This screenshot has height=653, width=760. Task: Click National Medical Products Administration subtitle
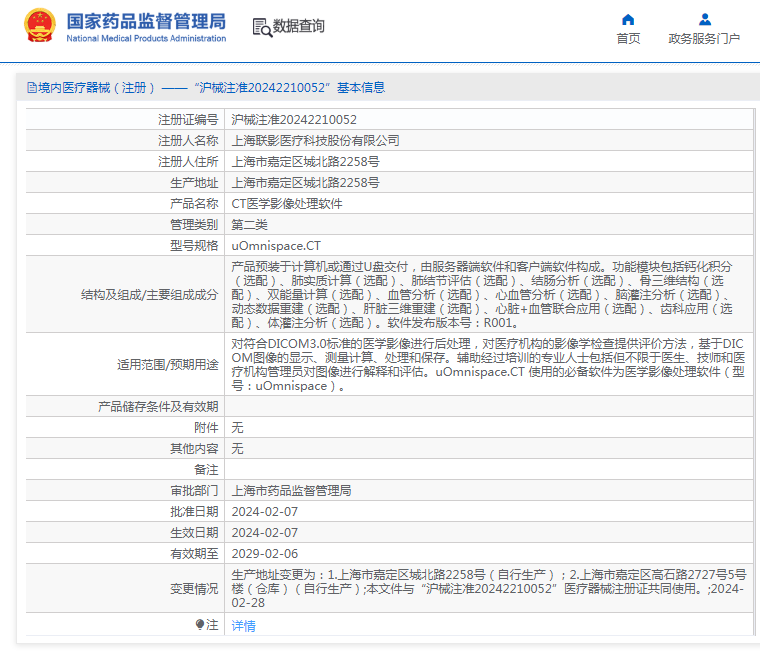pos(146,38)
